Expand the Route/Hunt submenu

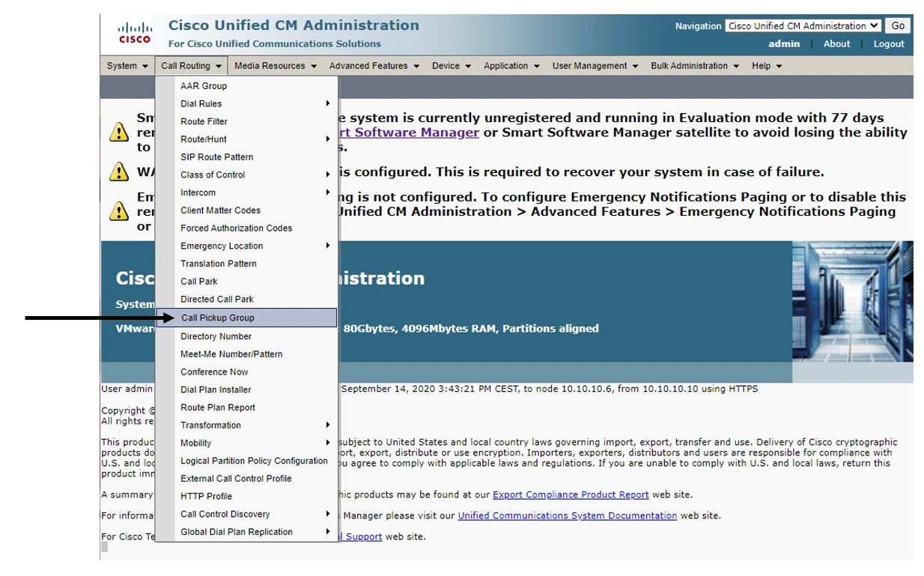(x=246, y=139)
